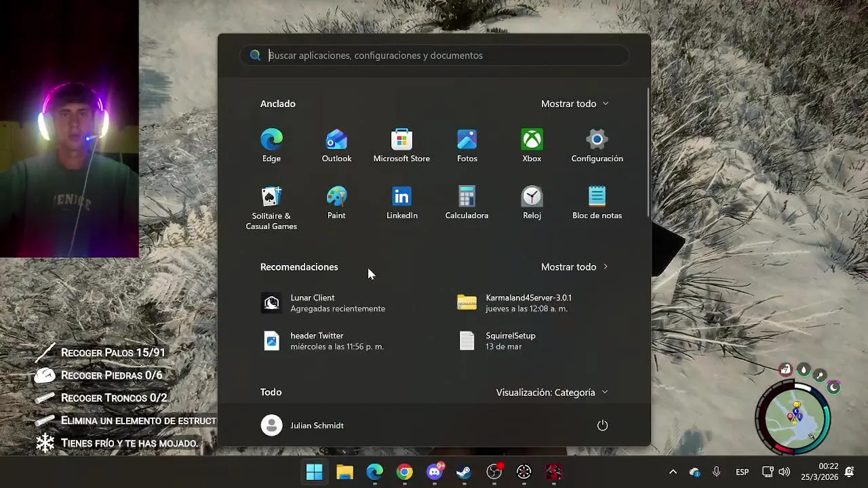Click the Recomendaciones section heading
This screenshot has width=868, height=488.
(299, 267)
